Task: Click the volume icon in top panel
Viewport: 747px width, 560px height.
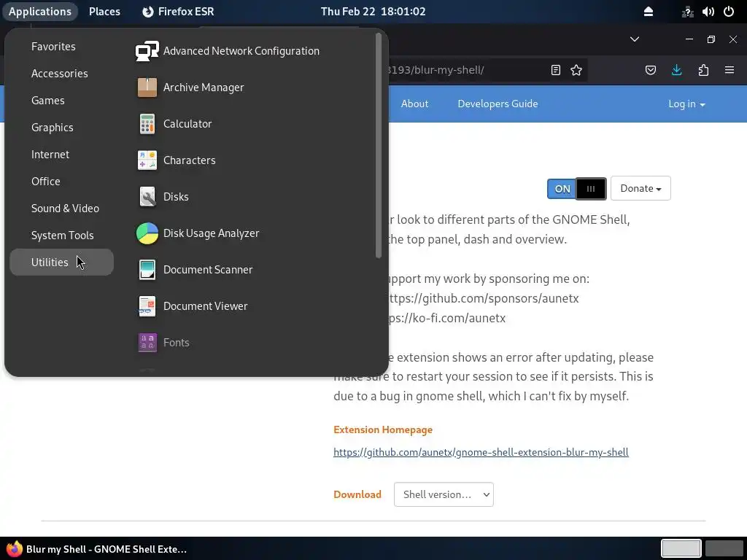Action: click(x=708, y=12)
